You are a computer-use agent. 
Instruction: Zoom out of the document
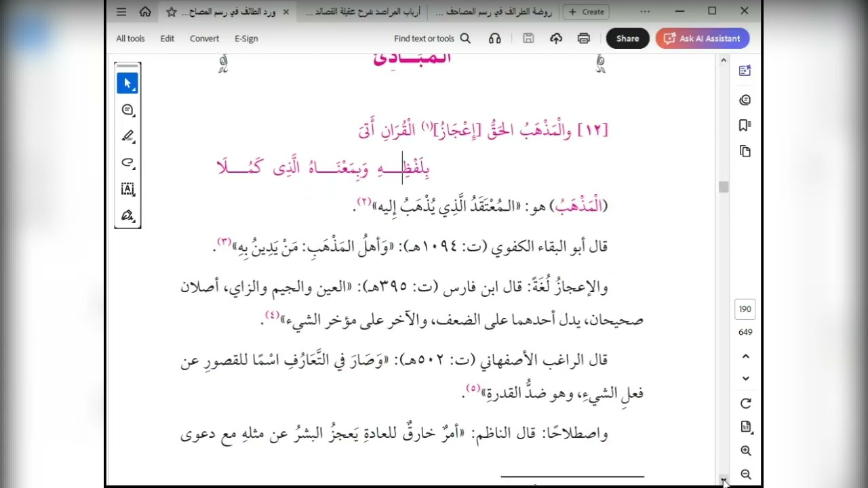coord(745,474)
